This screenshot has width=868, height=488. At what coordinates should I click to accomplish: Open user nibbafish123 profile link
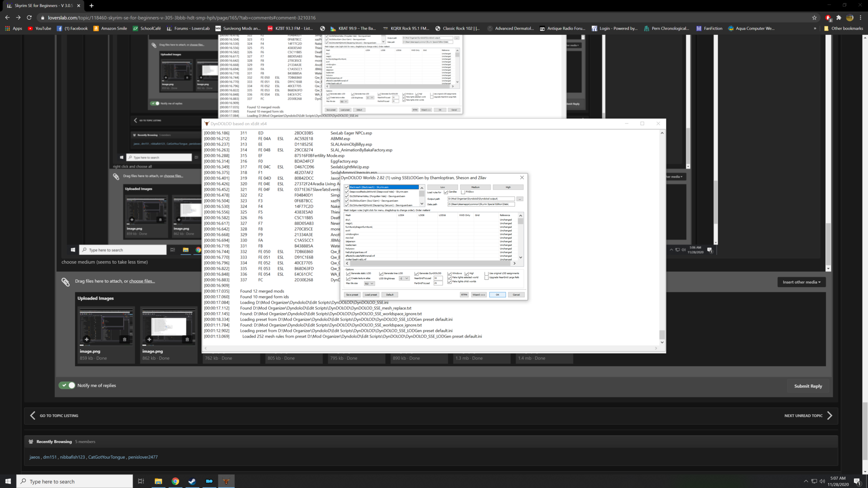[x=72, y=457]
